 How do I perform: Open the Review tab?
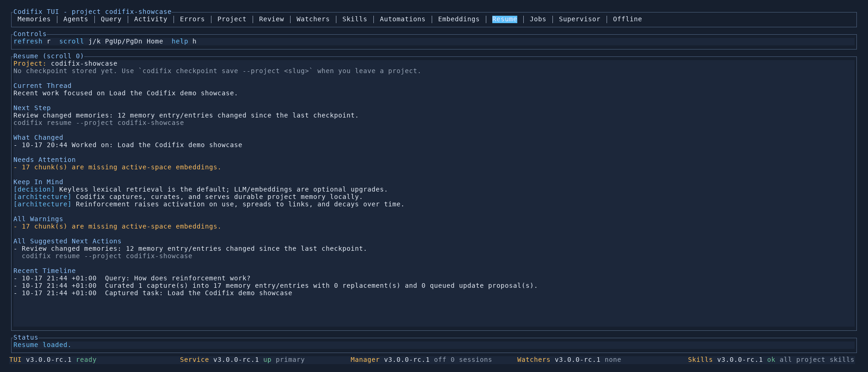pyautogui.click(x=271, y=19)
